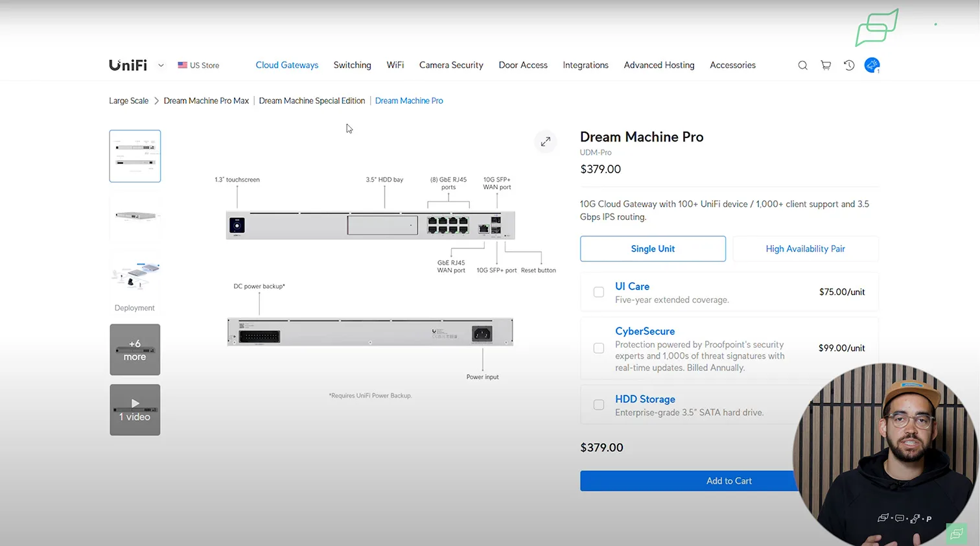Check the HDD Storage option

pos(599,405)
